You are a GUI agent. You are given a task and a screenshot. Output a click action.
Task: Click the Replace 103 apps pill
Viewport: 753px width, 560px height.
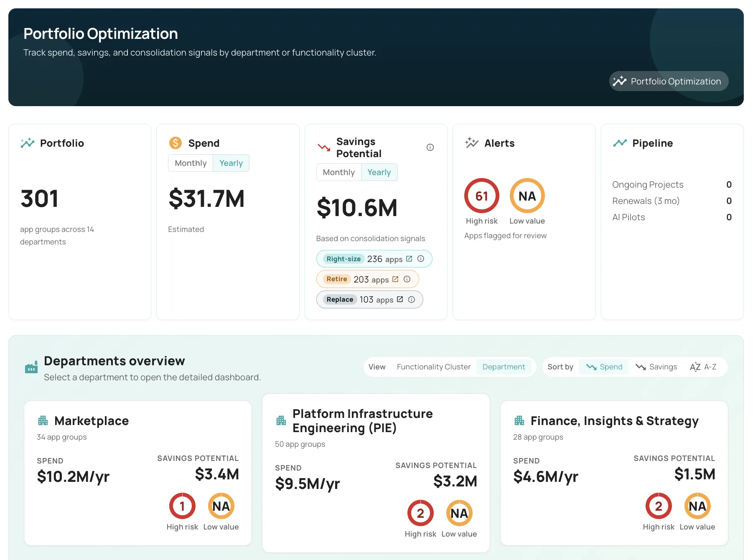tap(369, 299)
